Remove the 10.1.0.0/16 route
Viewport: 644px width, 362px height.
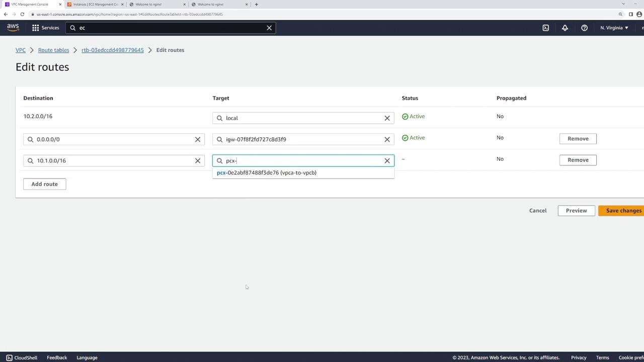pyautogui.click(x=578, y=160)
